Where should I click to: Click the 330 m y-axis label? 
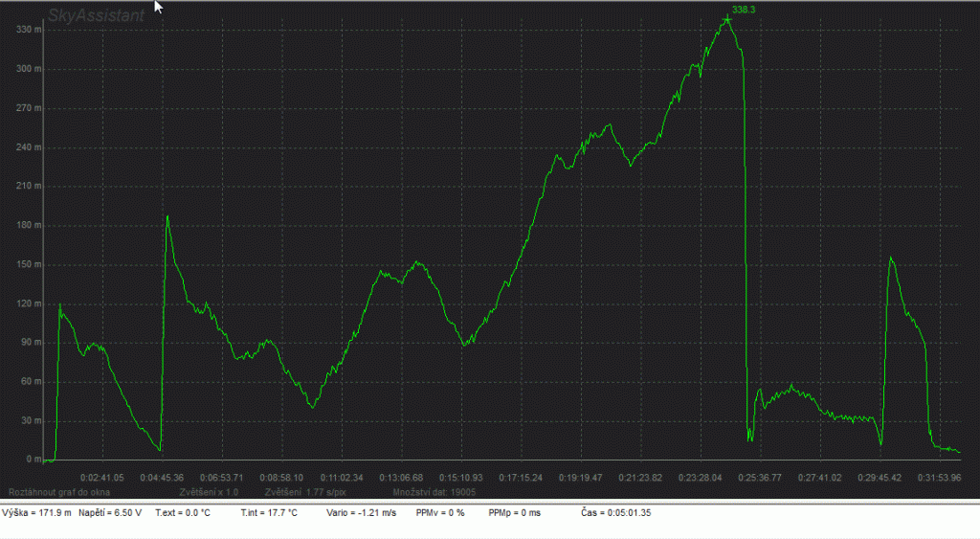[30, 30]
